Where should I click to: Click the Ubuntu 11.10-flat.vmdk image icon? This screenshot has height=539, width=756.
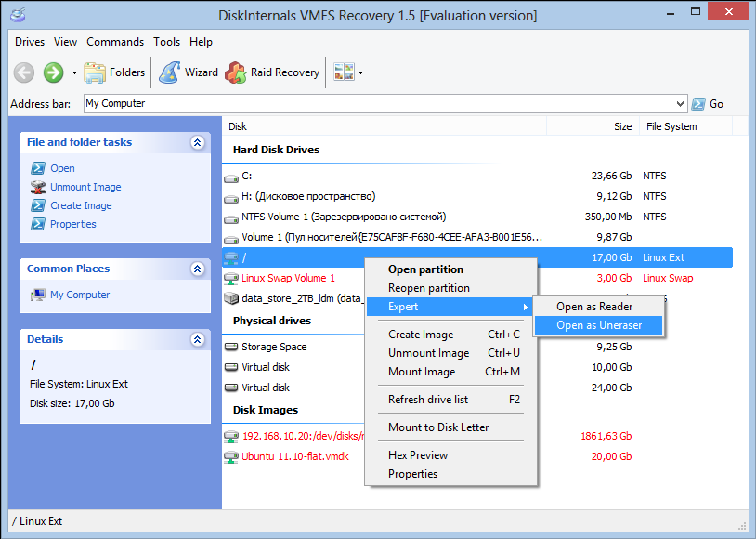pyautogui.click(x=231, y=456)
